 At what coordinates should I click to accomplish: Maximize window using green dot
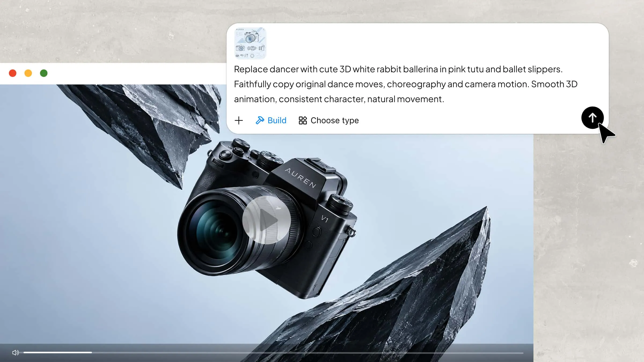click(44, 73)
